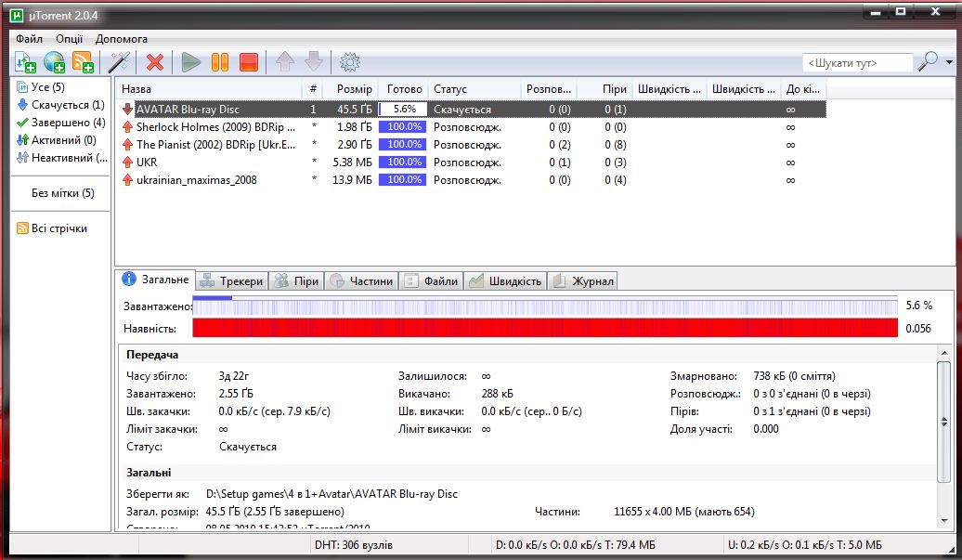
Task: Click Add Torrent from URL globe icon
Action: 54,62
